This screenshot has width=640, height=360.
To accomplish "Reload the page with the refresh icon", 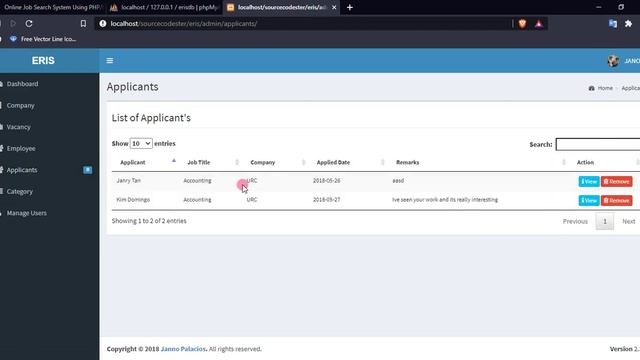I will 29,24.
